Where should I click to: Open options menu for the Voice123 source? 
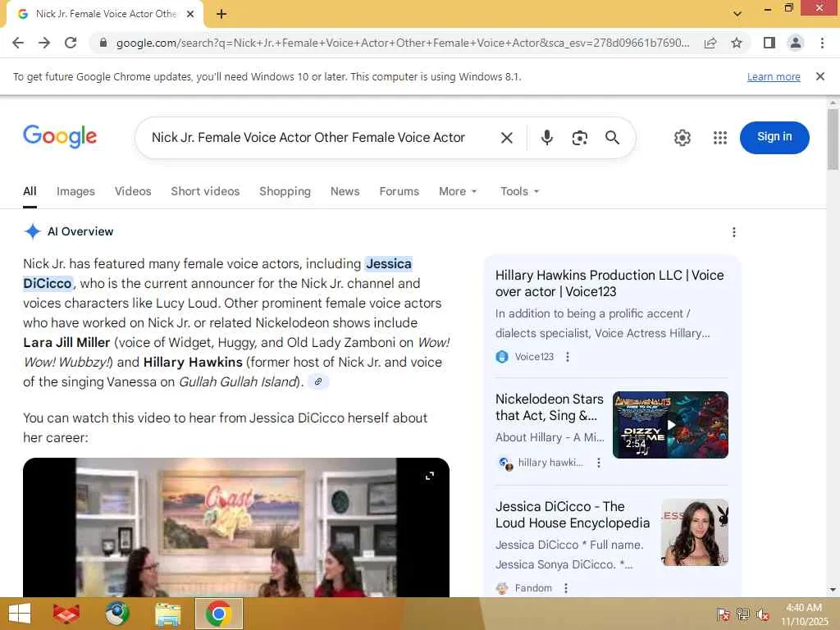pos(568,357)
